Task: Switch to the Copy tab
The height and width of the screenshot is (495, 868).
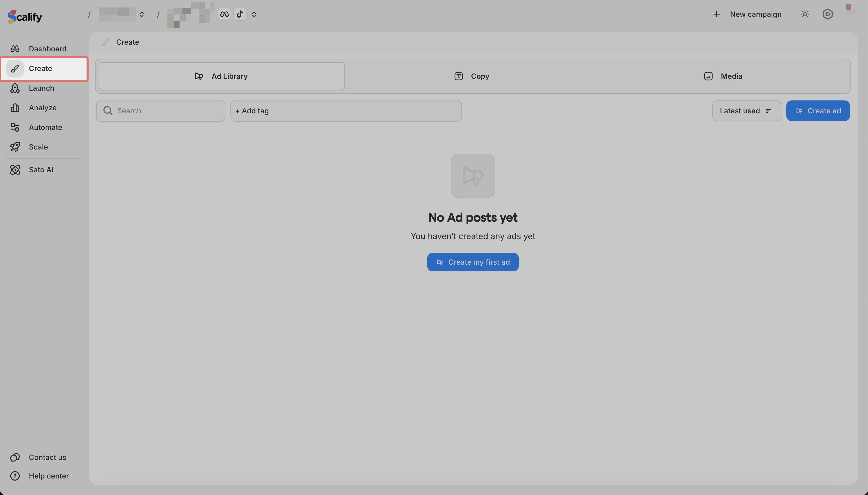Action: point(472,76)
